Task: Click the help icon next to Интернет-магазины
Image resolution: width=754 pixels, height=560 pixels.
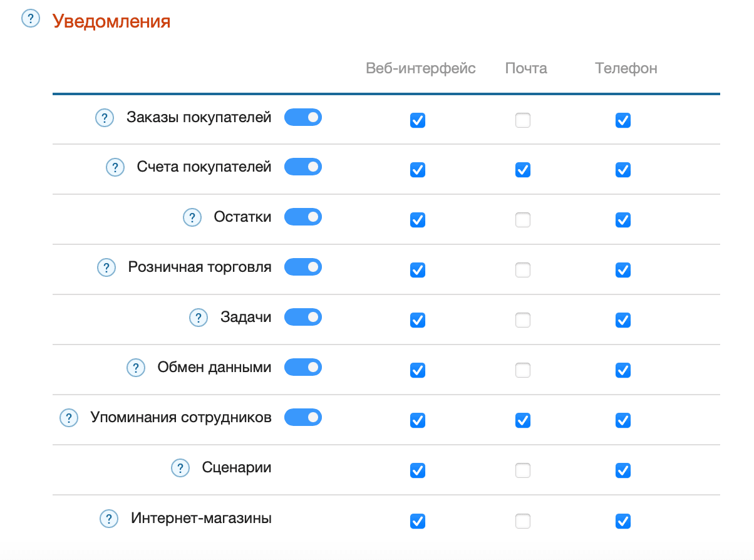Action: (x=109, y=519)
